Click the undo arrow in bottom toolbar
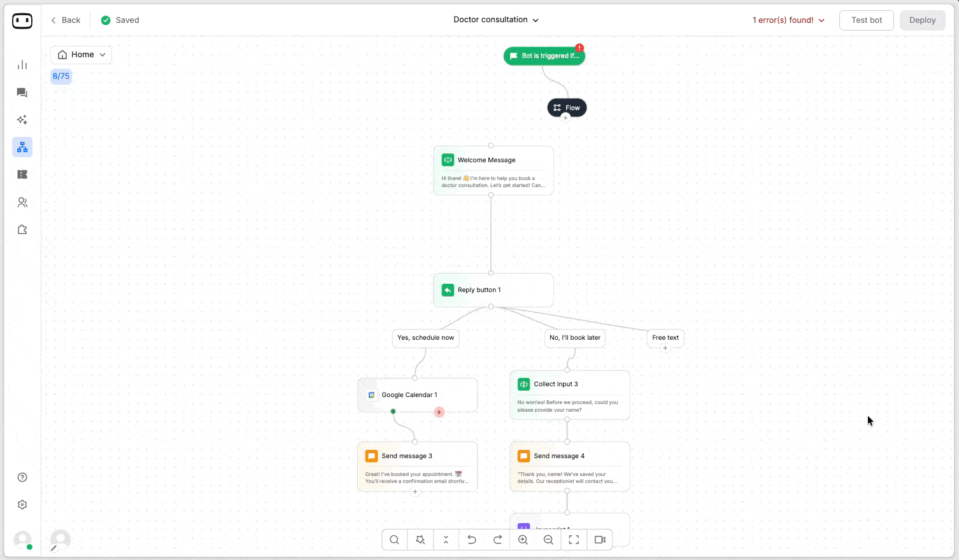 [472, 540]
